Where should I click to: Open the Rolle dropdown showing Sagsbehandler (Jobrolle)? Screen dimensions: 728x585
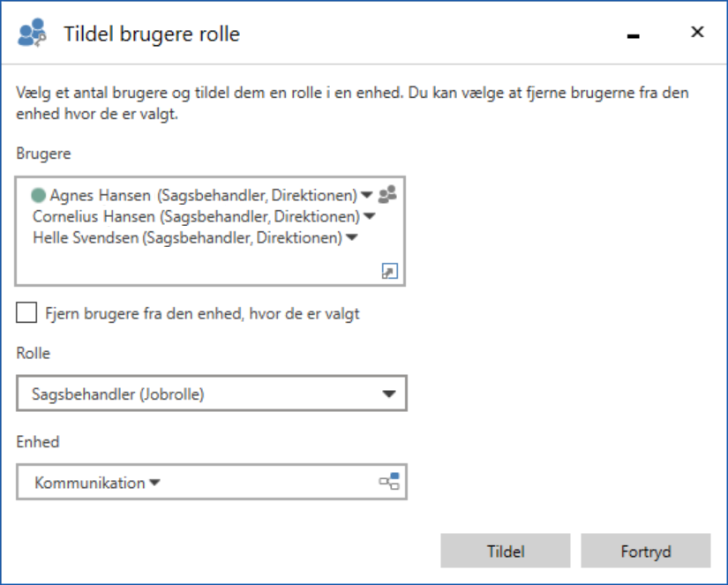click(x=211, y=394)
